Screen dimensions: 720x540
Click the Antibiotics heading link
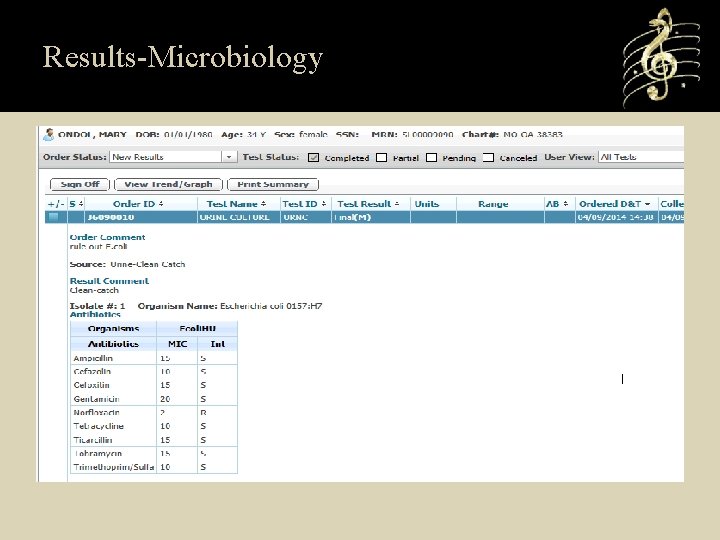pyautogui.click(x=95, y=315)
